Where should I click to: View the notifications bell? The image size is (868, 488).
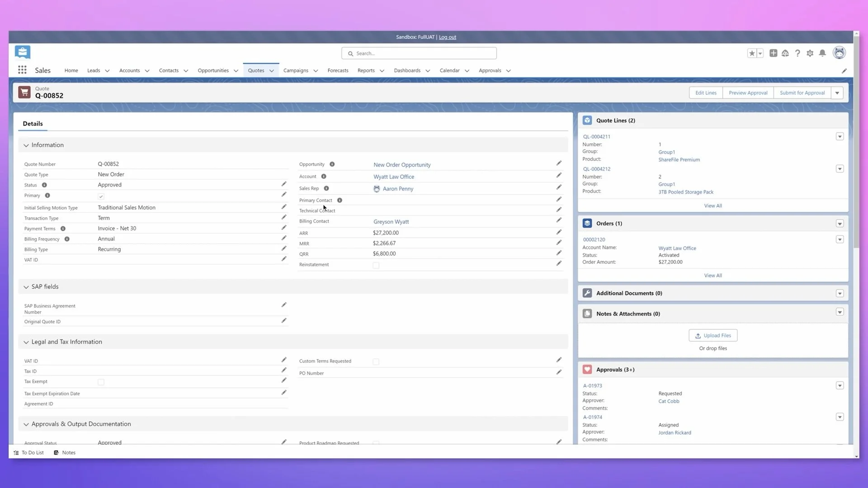823,53
